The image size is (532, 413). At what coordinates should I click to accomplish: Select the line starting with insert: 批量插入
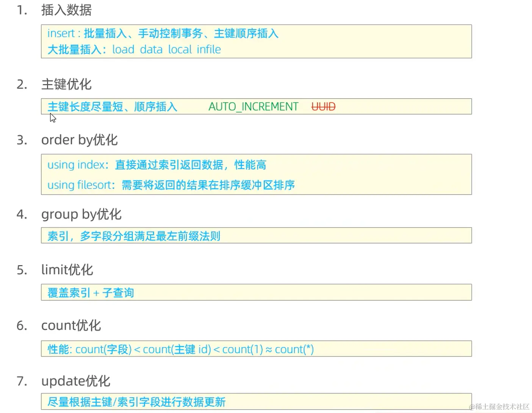tap(163, 33)
